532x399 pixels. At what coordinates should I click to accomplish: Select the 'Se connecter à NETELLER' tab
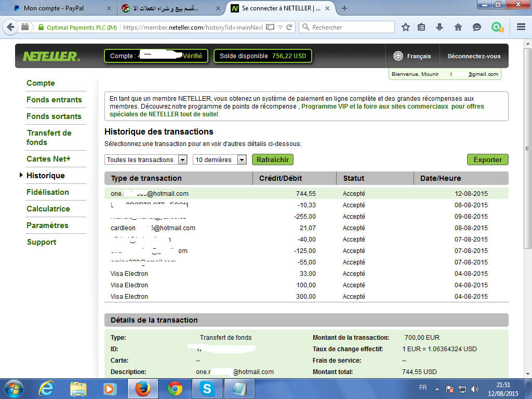click(281, 8)
